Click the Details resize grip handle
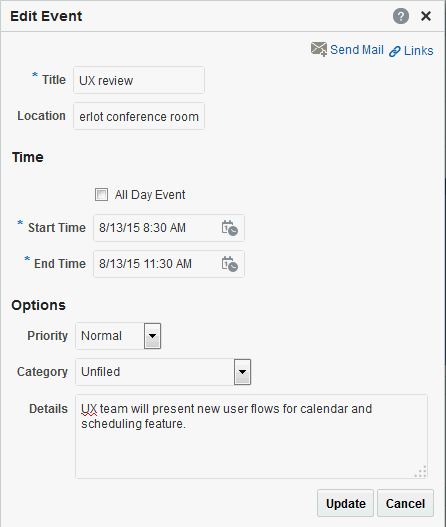The height and width of the screenshot is (527, 446). pyautogui.click(x=421, y=472)
